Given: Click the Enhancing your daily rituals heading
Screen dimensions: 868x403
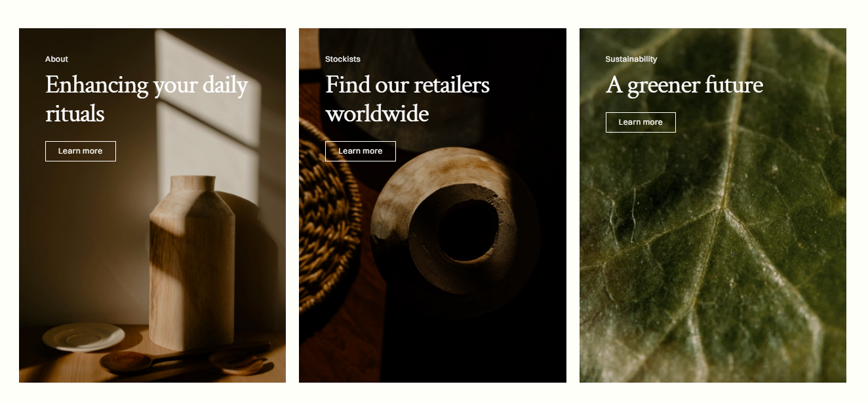Looking at the screenshot, I should pos(147,99).
